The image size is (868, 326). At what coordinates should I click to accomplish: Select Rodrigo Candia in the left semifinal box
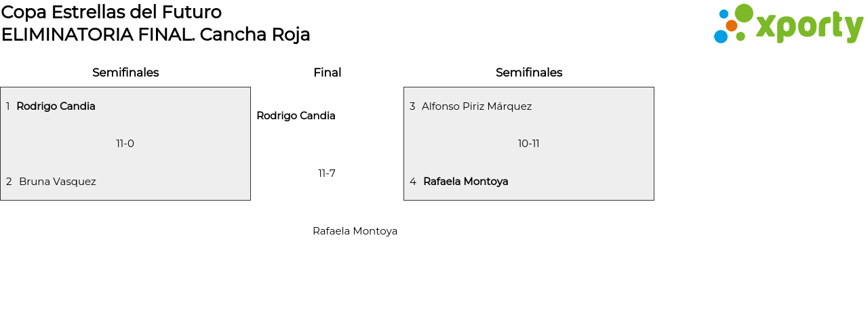(x=56, y=106)
